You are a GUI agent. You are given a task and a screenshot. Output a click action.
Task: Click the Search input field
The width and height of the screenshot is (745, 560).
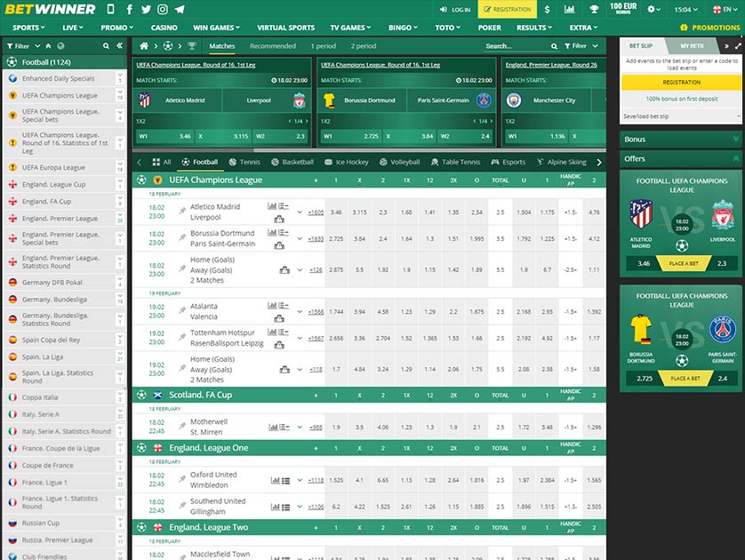pos(517,46)
